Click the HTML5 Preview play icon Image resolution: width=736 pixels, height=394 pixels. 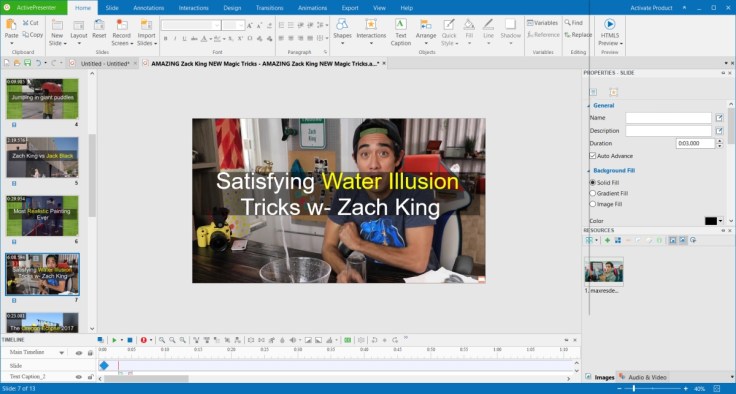point(609,24)
